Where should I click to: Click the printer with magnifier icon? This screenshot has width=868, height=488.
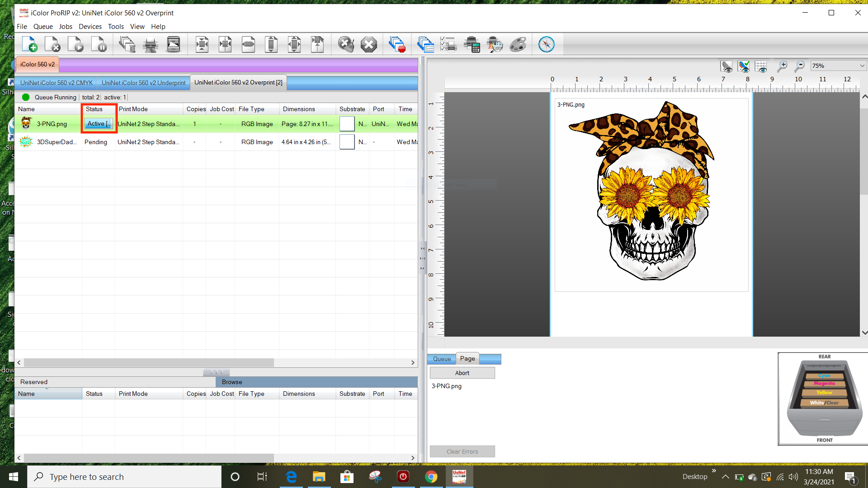pos(495,44)
